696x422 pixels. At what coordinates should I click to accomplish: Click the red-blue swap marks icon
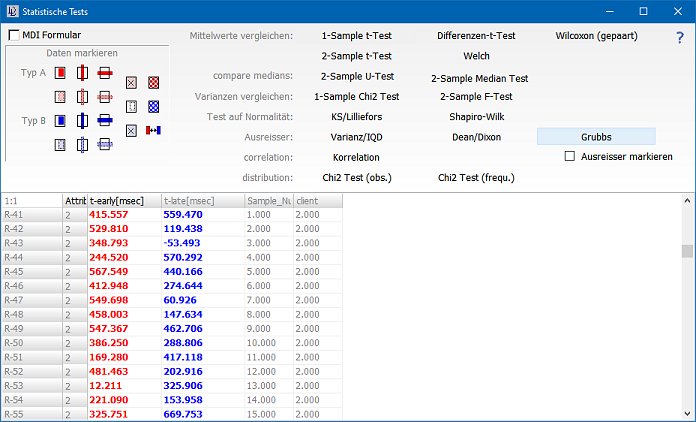153,130
